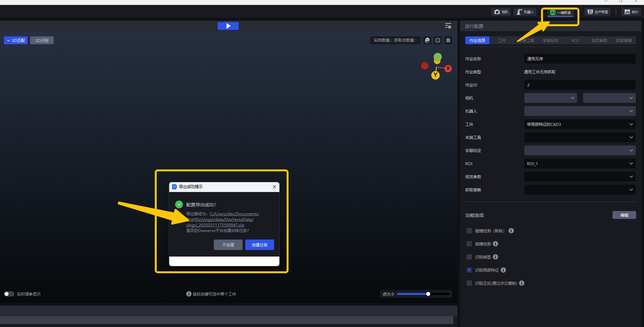Viewport: 644px width, 327px height.
Task: Expand the 工件 dropdown
Action: point(580,124)
